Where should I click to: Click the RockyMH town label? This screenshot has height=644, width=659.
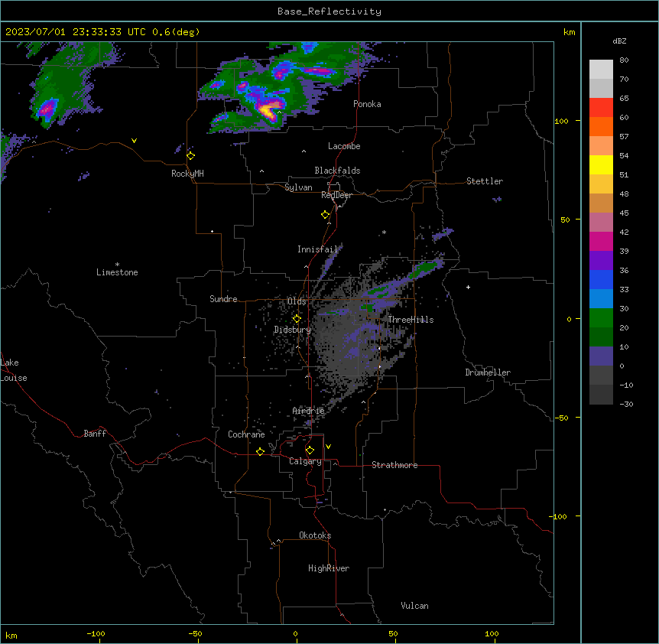click(187, 174)
